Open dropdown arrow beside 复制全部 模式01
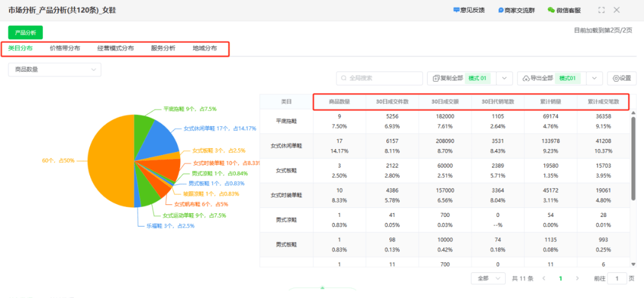 [505, 79]
